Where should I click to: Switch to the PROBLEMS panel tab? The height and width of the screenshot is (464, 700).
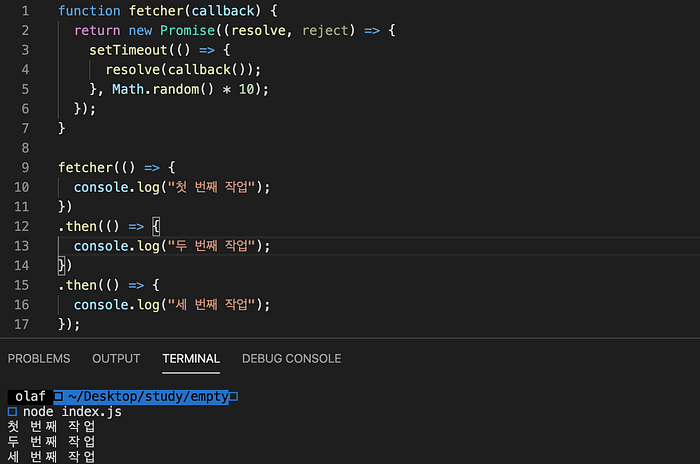click(x=39, y=359)
